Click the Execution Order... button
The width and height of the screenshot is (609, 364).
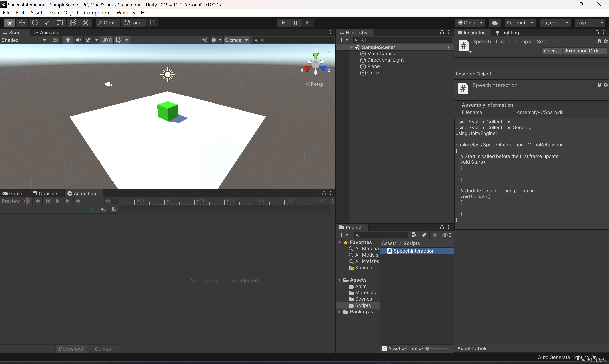tap(585, 51)
